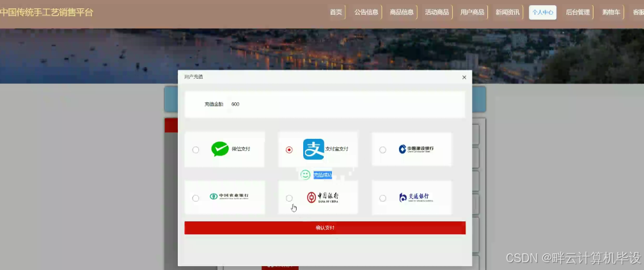Open the 首页 menu item
Viewport: 644px width, 270px height.
336,12
